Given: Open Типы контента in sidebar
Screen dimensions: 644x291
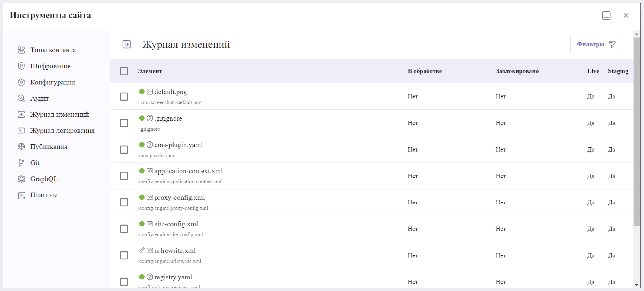Looking at the screenshot, I should 53,50.
